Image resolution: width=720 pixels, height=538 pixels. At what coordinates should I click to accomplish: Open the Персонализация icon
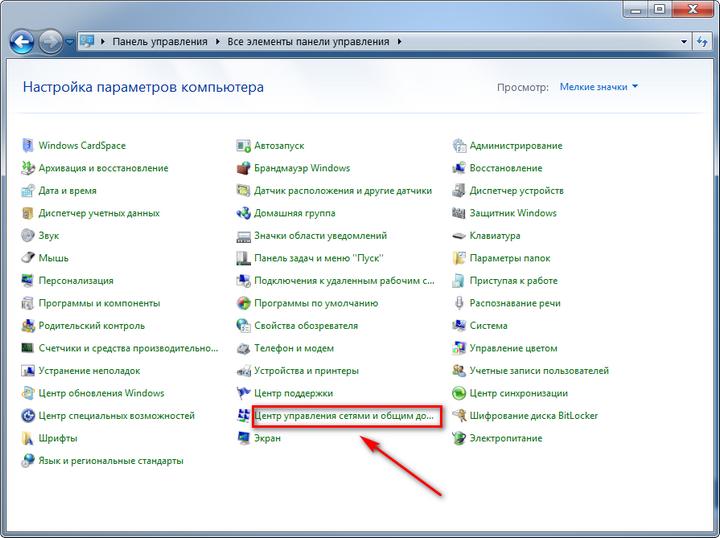(28, 280)
